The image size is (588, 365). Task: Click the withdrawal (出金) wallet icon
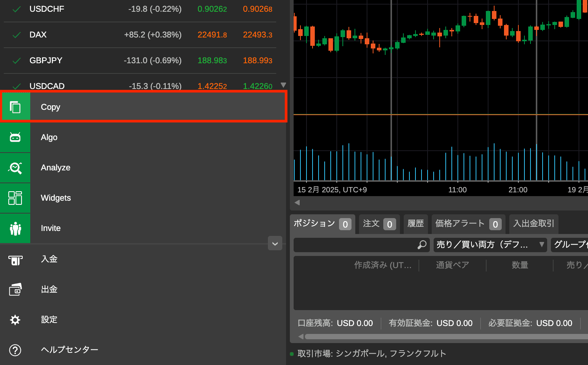[15, 290]
